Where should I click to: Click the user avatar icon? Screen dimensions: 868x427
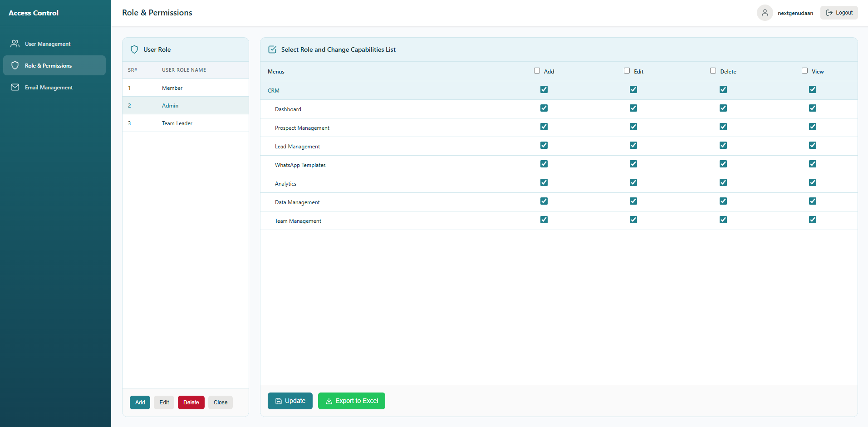tap(765, 13)
